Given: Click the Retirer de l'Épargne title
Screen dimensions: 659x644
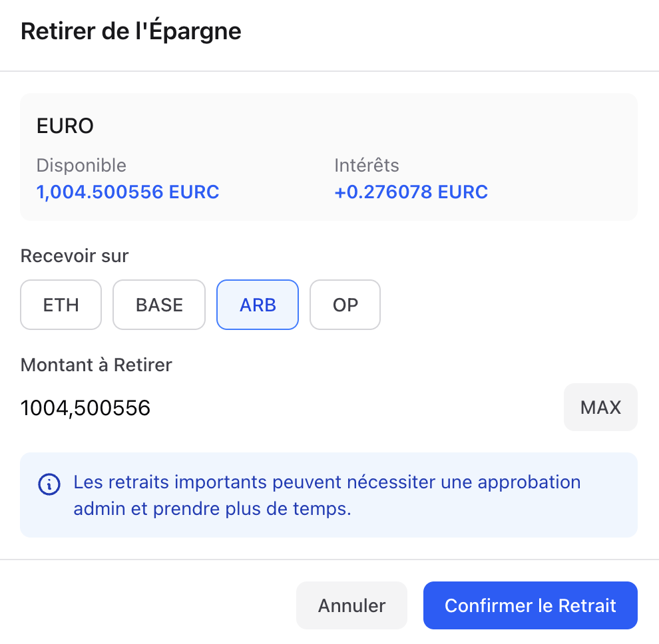Looking at the screenshot, I should [x=131, y=32].
